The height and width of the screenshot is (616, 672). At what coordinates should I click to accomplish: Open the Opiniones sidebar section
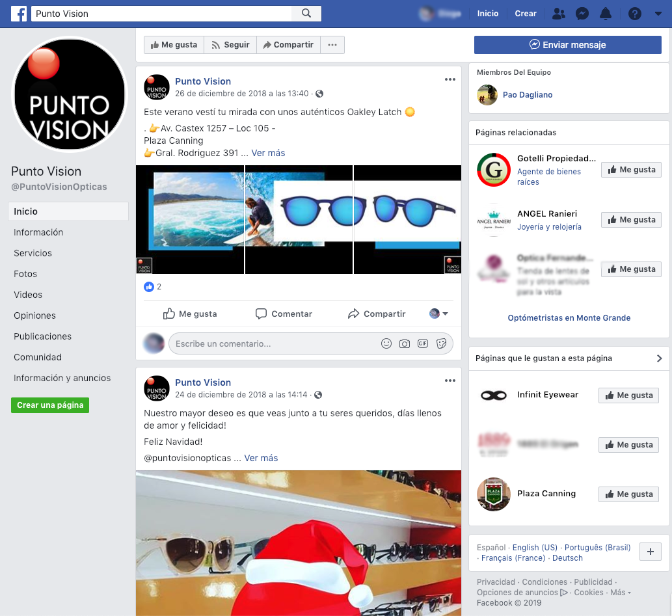coord(34,315)
